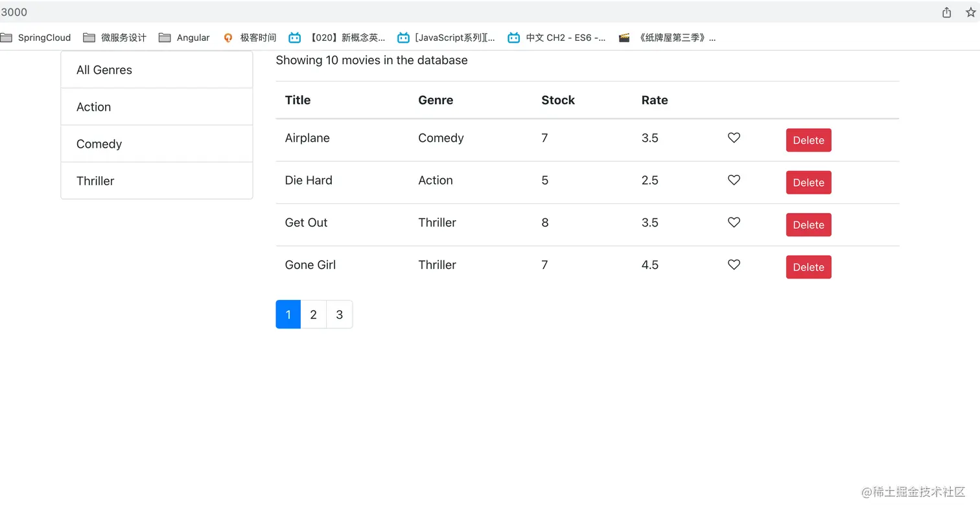Share this page via browser share icon
The width and height of the screenshot is (980, 513).
point(947,12)
